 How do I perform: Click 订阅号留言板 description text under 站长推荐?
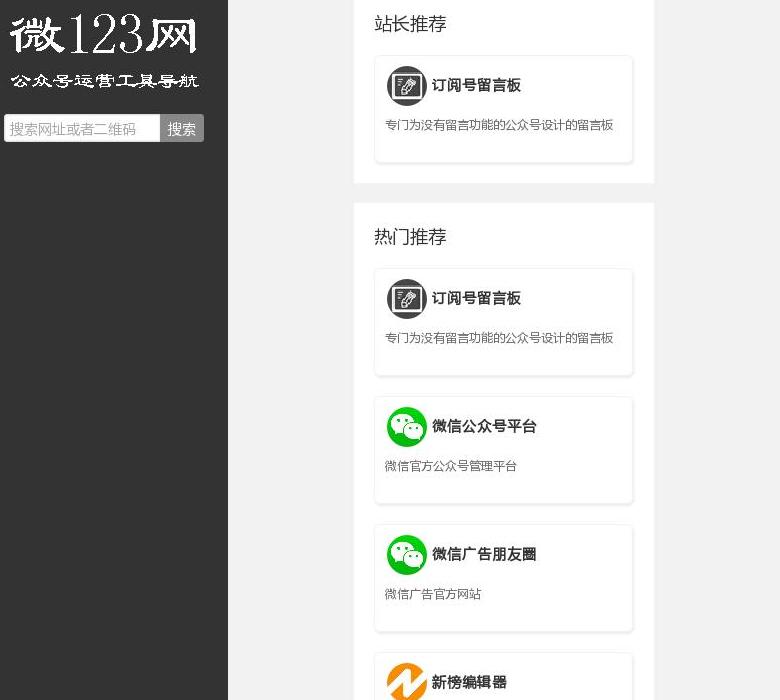tap(499, 125)
